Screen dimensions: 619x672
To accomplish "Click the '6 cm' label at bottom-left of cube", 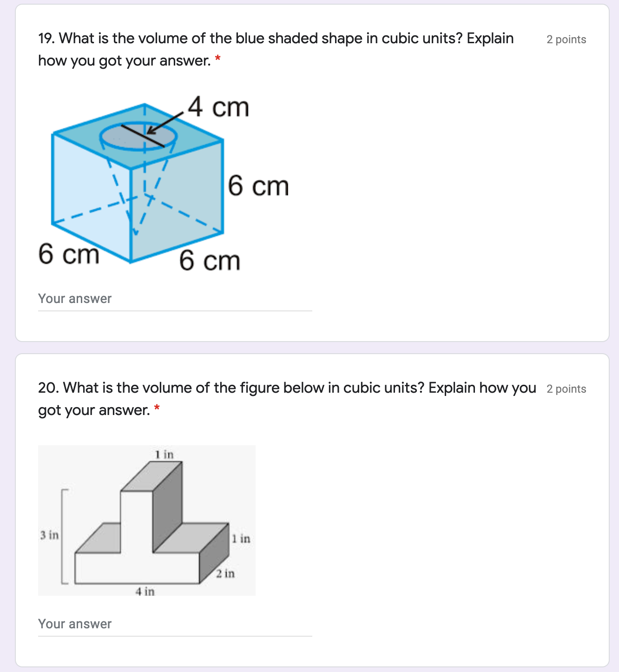I will pos(69,254).
